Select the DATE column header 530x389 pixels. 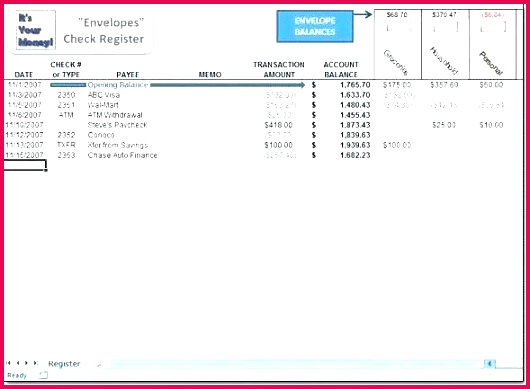[24, 74]
